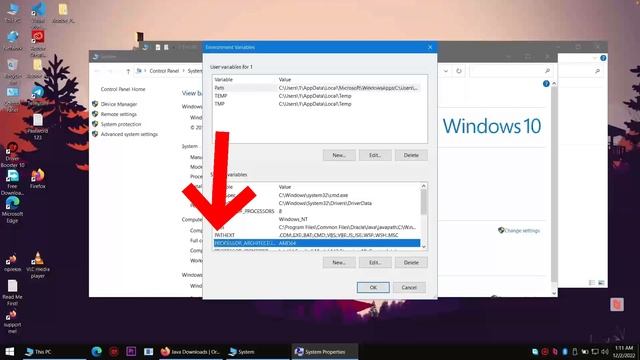640x360 pixels.
Task: Confirm Environment Variables with OK
Action: click(x=373, y=287)
